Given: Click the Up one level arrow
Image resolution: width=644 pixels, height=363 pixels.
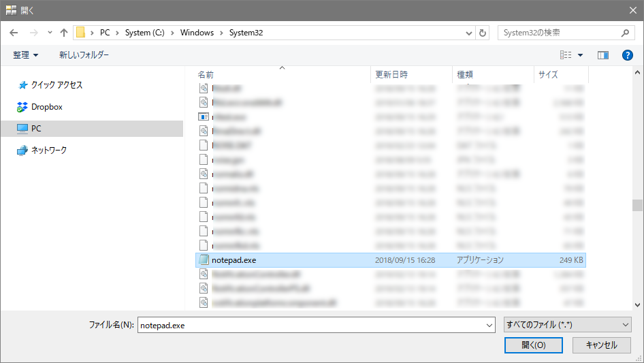Looking at the screenshot, I should pyautogui.click(x=64, y=33).
